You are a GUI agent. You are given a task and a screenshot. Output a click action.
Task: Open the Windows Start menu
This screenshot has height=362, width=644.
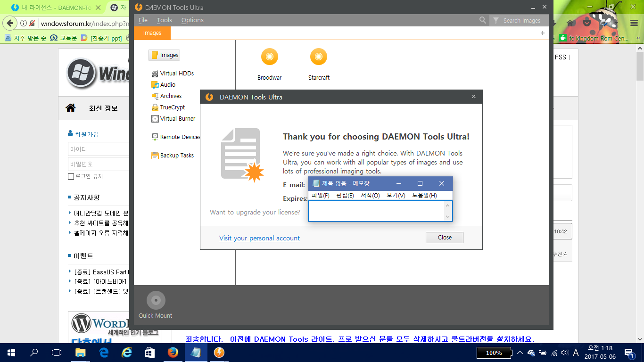point(11,353)
